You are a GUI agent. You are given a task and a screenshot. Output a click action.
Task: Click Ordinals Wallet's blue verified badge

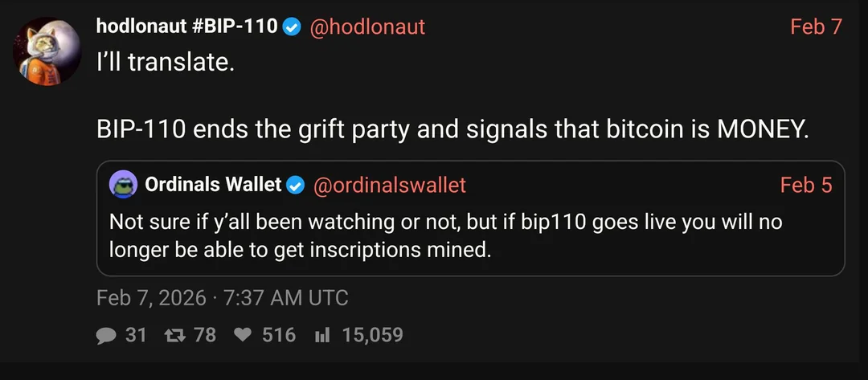click(x=296, y=186)
